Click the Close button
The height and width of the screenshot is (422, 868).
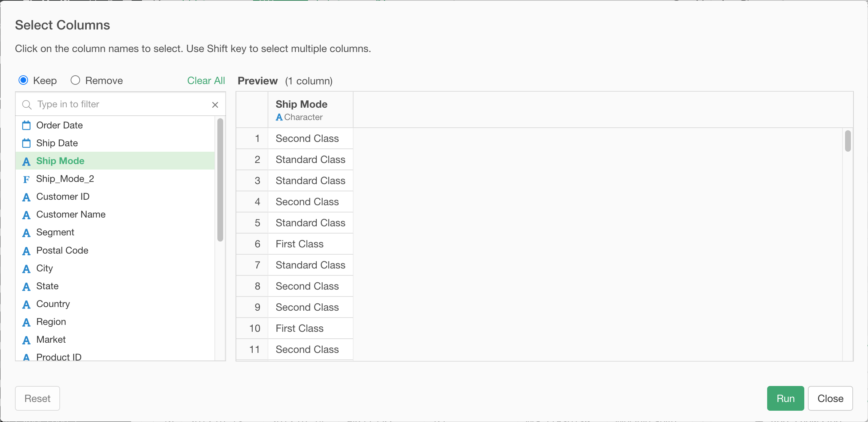click(x=830, y=398)
